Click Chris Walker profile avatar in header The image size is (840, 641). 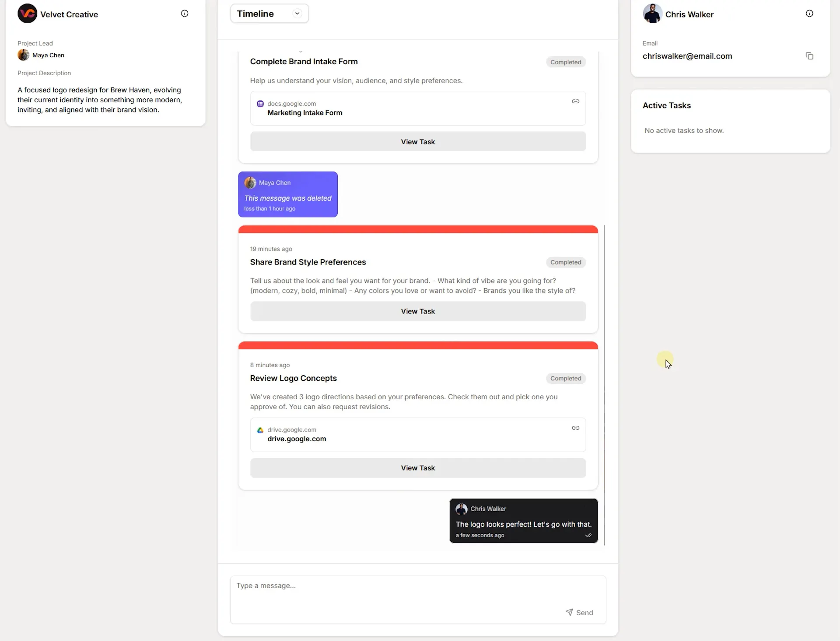click(652, 14)
